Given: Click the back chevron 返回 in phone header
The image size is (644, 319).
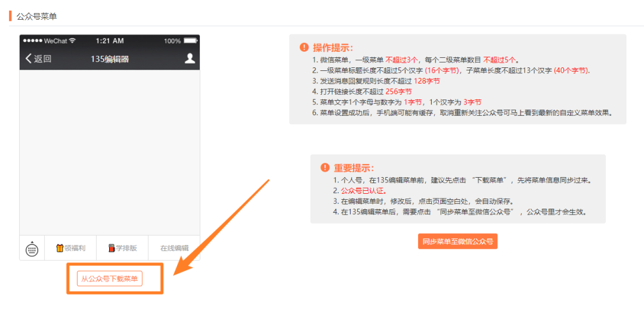Looking at the screenshot, I should point(38,58).
